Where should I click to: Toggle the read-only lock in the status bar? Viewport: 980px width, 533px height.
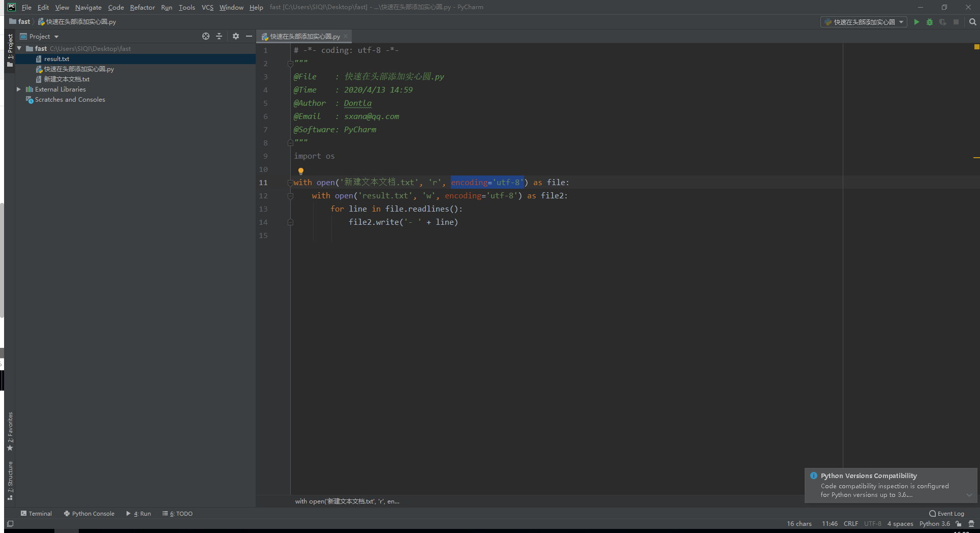[958, 524]
